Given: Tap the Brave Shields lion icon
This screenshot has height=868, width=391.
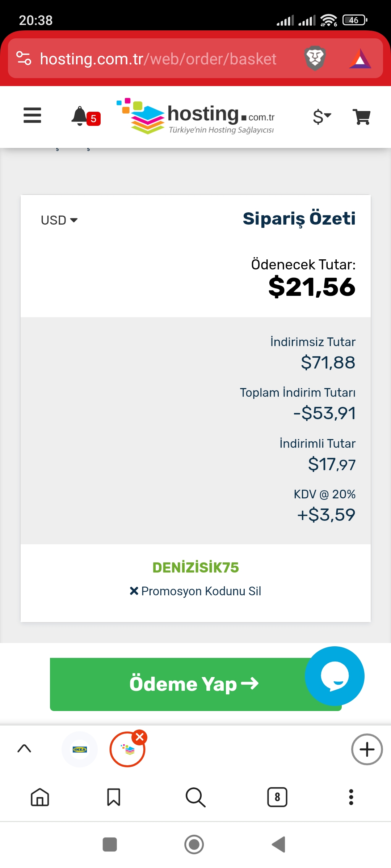Looking at the screenshot, I should (x=315, y=58).
